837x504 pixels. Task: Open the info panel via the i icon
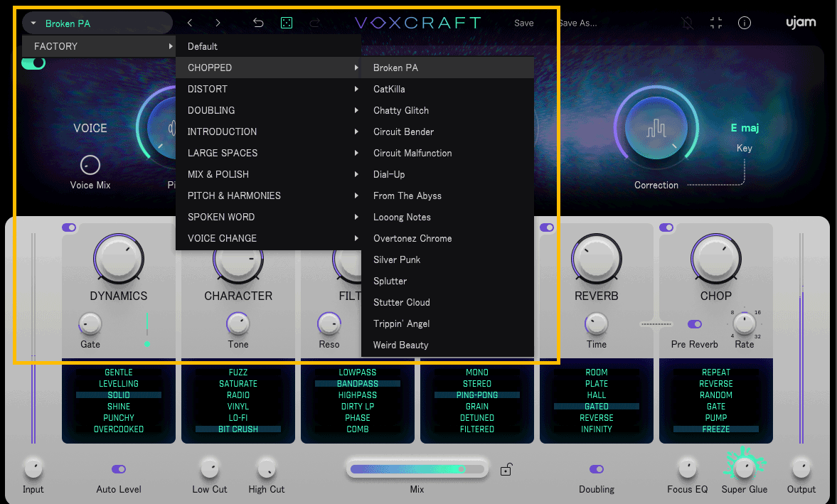click(x=745, y=22)
